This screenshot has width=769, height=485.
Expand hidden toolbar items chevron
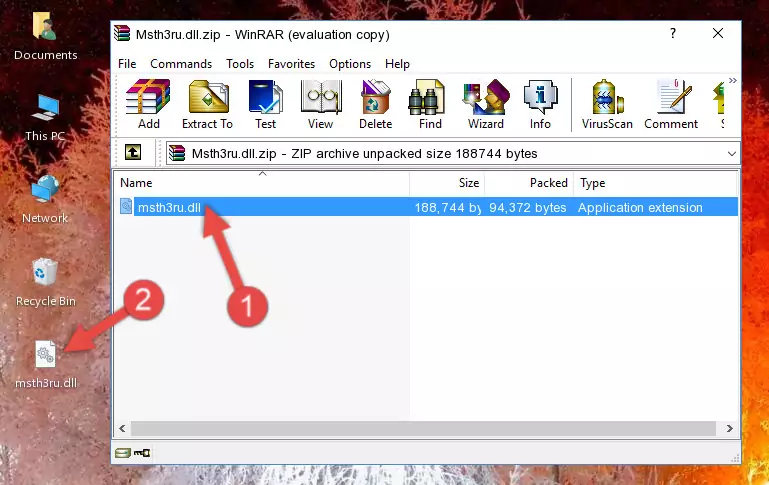click(x=732, y=81)
